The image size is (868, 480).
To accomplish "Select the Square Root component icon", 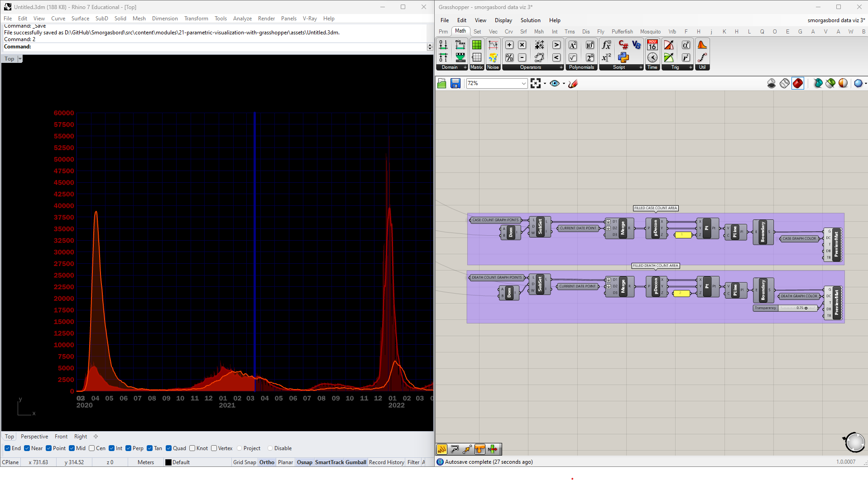I will (x=573, y=57).
